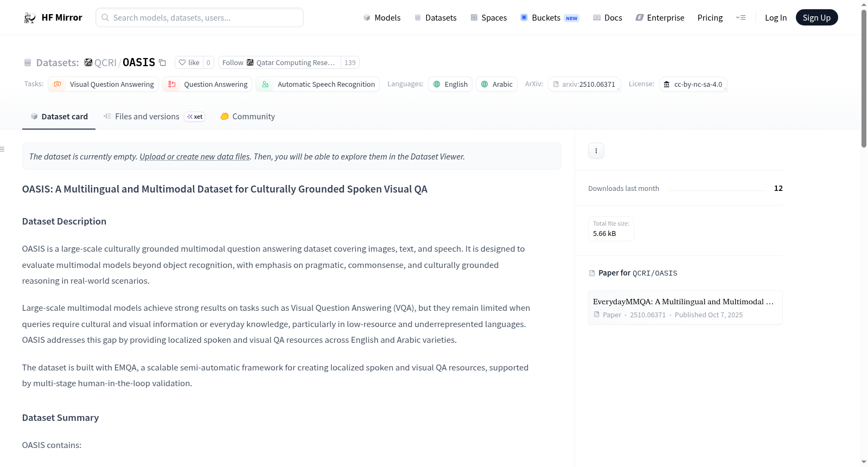Follow Qatar Computing Research Institute
The width and height of the screenshot is (868, 467).
(280, 62)
